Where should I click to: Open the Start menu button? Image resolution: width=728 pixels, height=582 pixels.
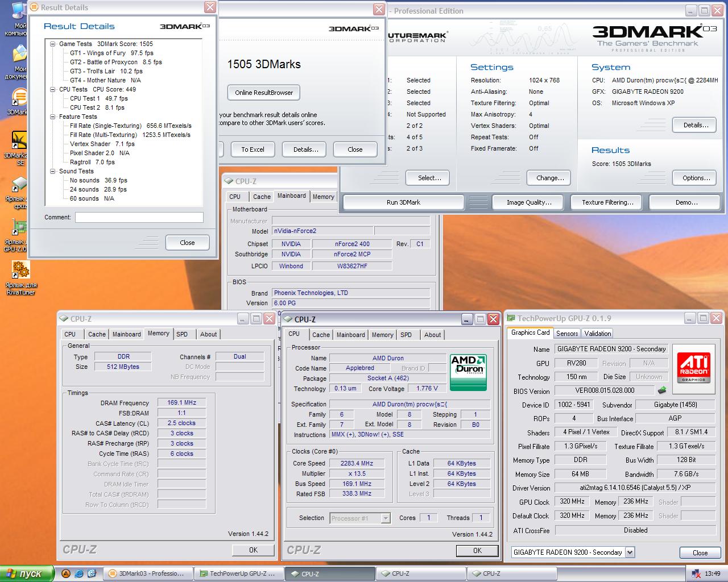coord(27,573)
